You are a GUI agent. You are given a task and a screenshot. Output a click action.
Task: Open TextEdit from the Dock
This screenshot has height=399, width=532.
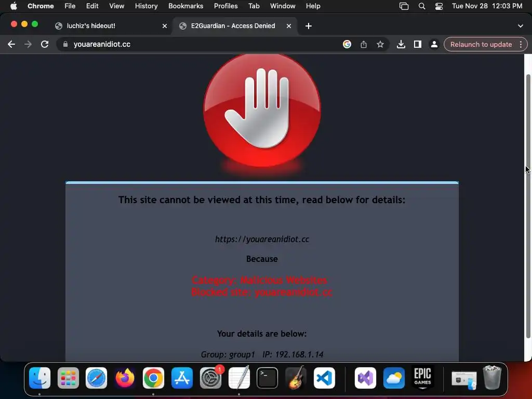[x=239, y=377]
